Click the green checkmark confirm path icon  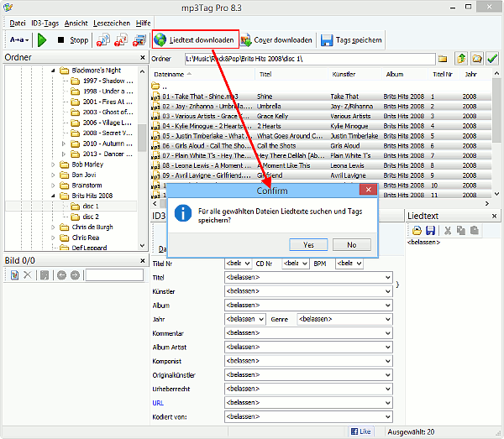point(492,59)
